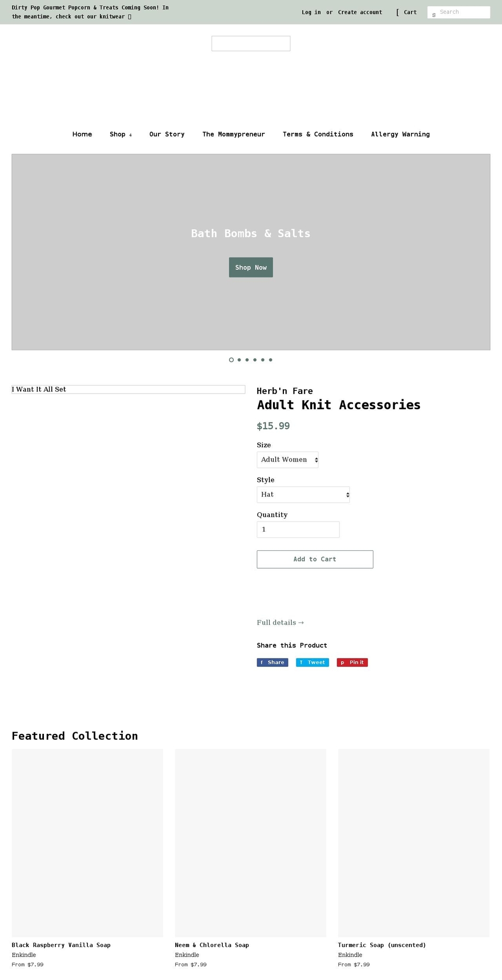
Task: Select the third carousel dot
Action: (x=247, y=360)
